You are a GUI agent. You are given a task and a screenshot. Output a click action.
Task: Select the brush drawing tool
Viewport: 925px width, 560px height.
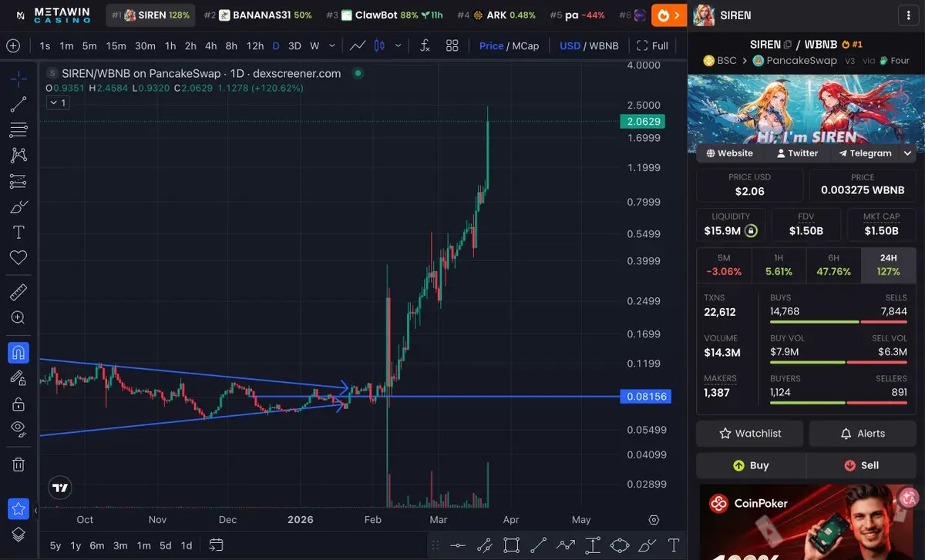18,206
